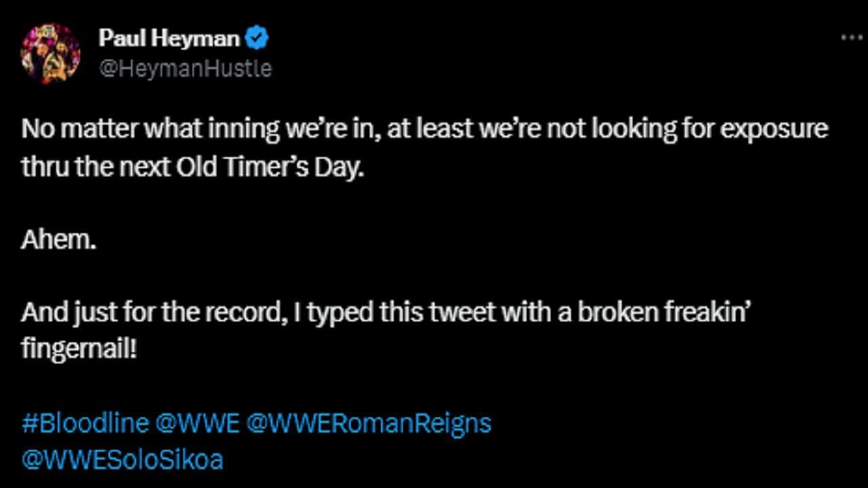Click the words "And just for the record"
The image size is (868, 488).
pos(144,313)
